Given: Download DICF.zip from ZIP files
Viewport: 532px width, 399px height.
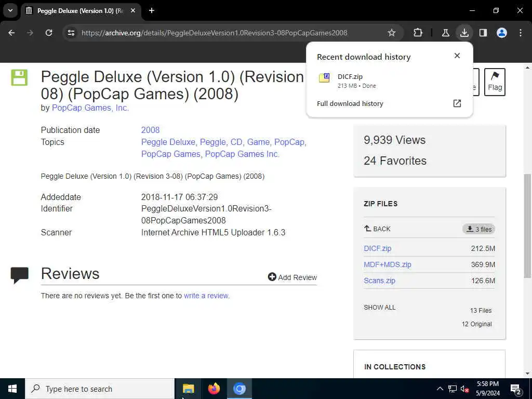Looking at the screenshot, I should click(x=377, y=248).
